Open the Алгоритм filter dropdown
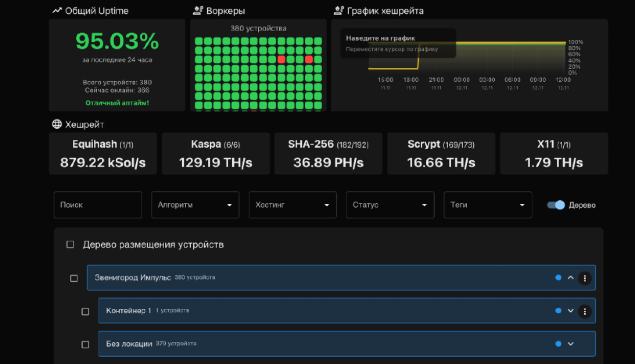The height and width of the screenshot is (364, 635). (x=195, y=205)
